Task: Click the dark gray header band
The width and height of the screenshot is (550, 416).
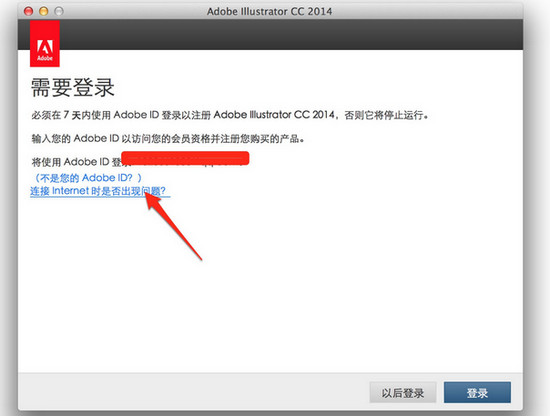Action: pos(291,34)
